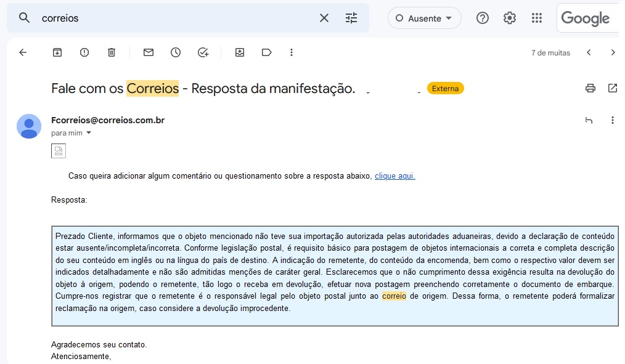Image resolution: width=625 pixels, height=364 pixels.
Task: Click the Externa label badge
Action: point(445,89)
